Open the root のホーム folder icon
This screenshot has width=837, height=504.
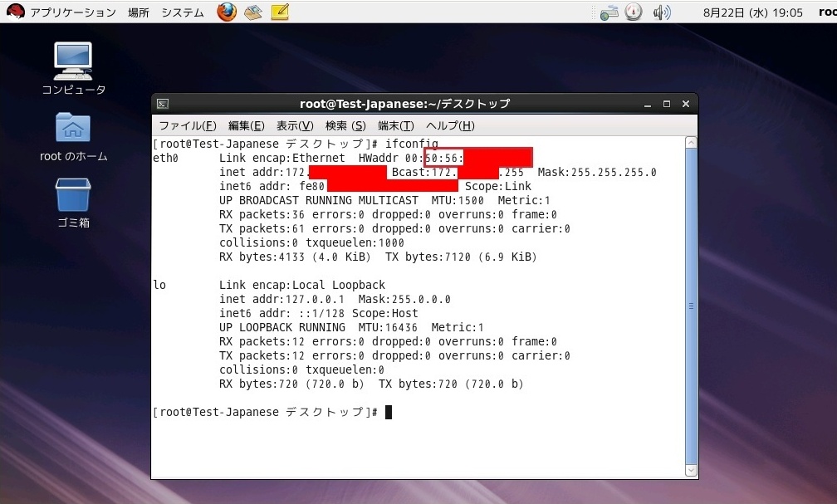[x=74, y=137]
